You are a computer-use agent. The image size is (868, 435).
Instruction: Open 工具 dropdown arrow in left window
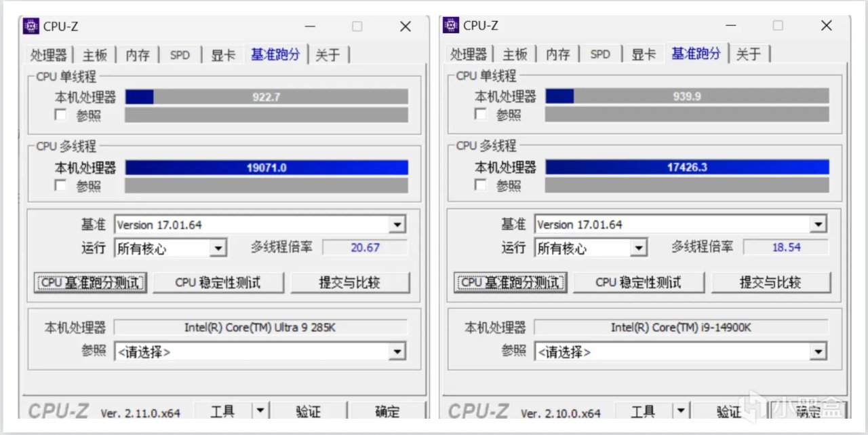pos(260,411)
